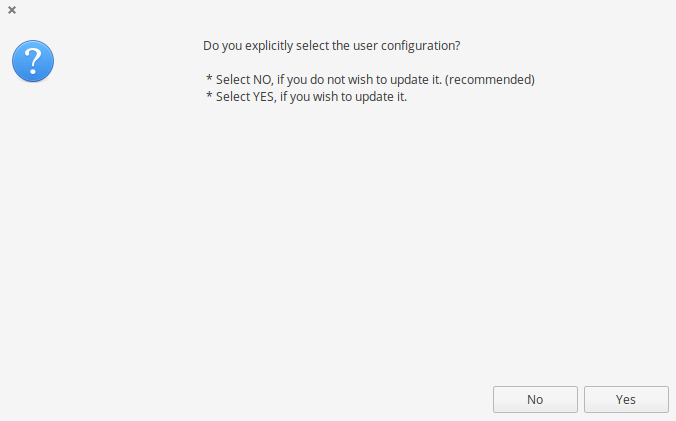This screenshot has width=676, height=421.
Task: Confirm updating the configuration with Yes
Action: (x=626, y=399)
